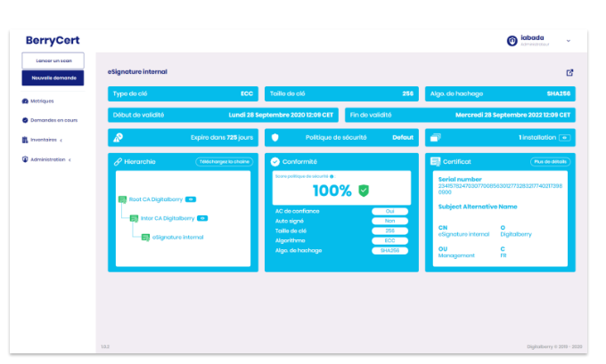Select Root CA Digitalberry tree node
This screenshot has height=364, width=606.
[156, 199]
